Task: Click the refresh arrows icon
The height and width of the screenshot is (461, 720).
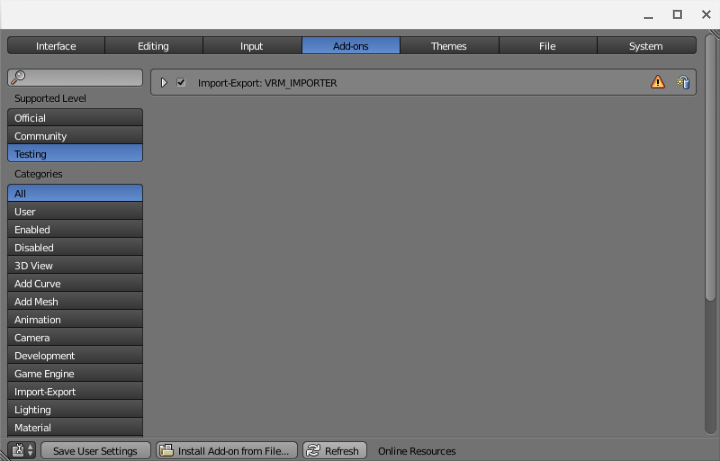Action: coord(313,450)
